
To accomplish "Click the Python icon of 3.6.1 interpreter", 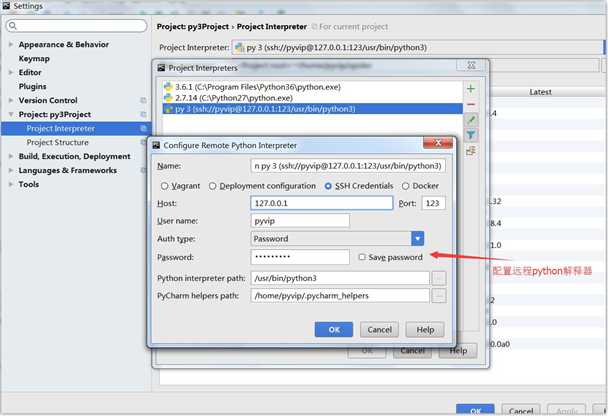I will tap(168, 87).
